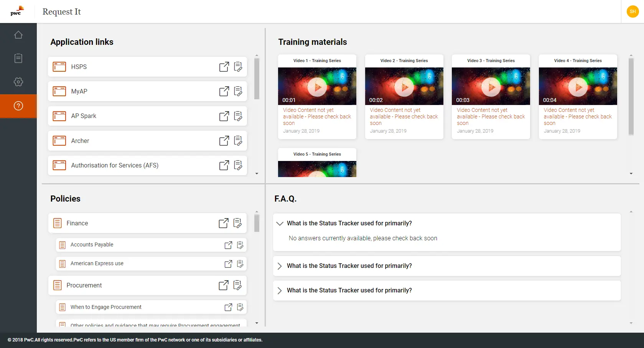Open When to Engage Procurement external link
Image resolution: width=644 pixels, height=348 pixels.
pos(228,307)
